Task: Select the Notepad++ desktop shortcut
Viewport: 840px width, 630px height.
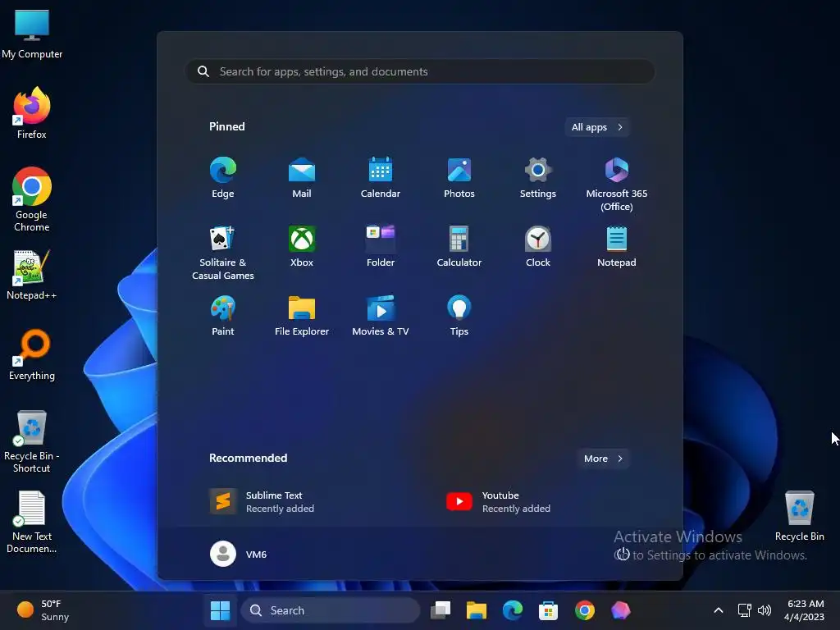Action: (x=32, y=275)
